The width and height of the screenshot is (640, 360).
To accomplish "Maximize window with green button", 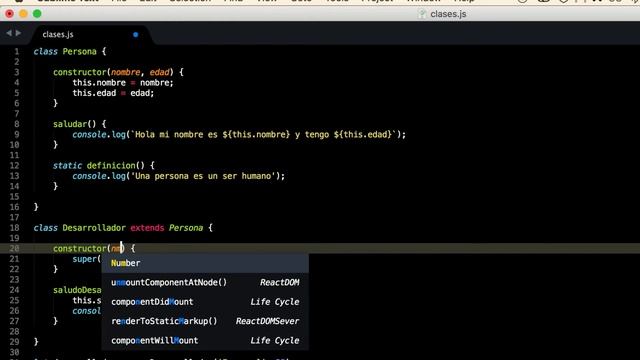I will pos(37,14).
